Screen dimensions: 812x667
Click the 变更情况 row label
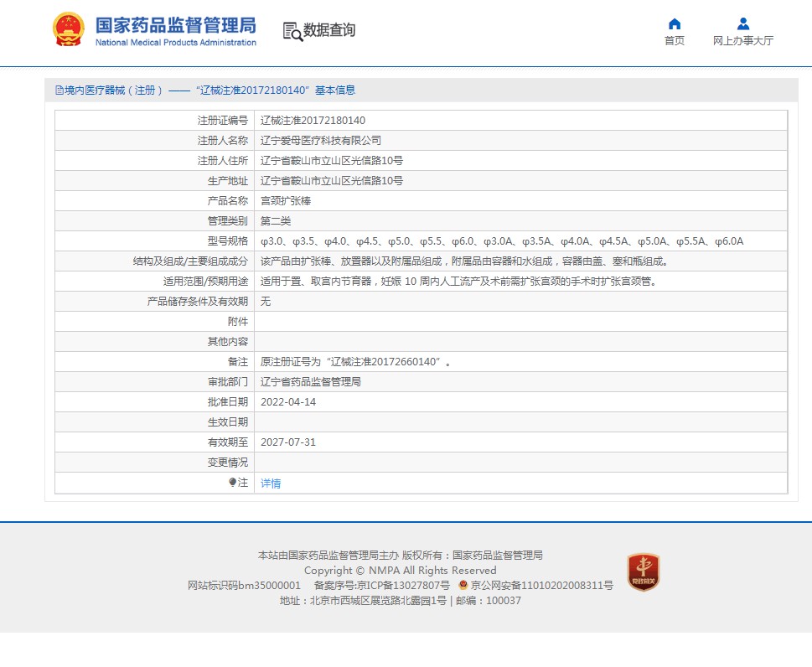click(x=228, y=463)
